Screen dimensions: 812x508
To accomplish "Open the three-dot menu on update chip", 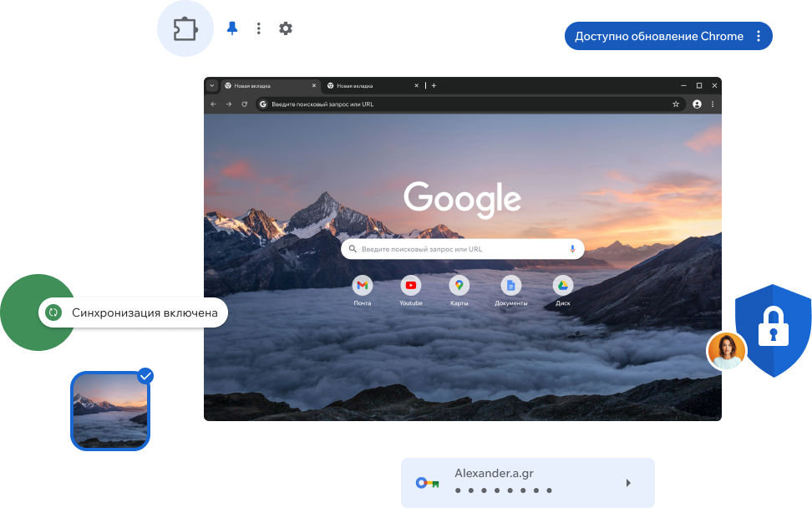I will [x=758, y=36].
